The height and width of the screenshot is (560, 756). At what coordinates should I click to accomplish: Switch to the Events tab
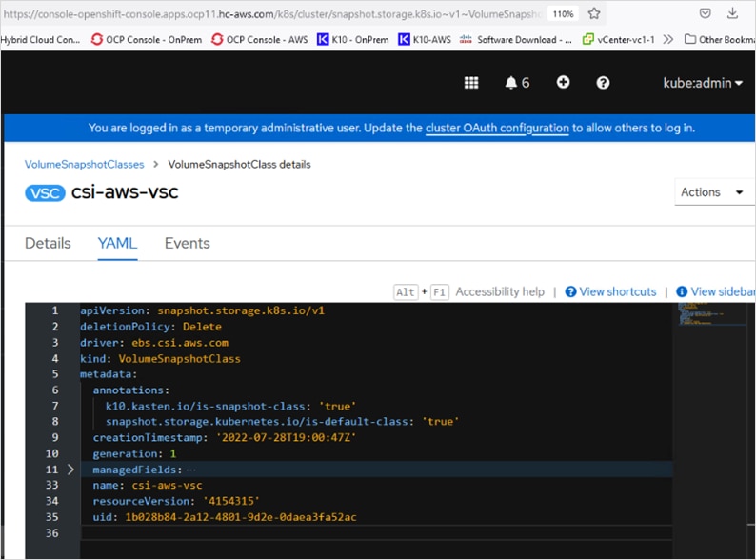click(187, 243)
